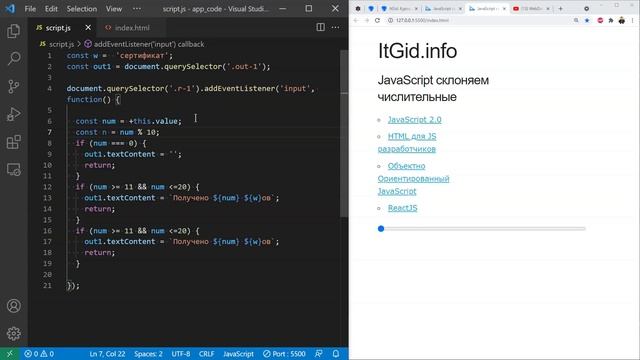The image size is (640, 360).
Task: Expand the hidden menus ellipsis in menu bar
Action: point(137,9)
